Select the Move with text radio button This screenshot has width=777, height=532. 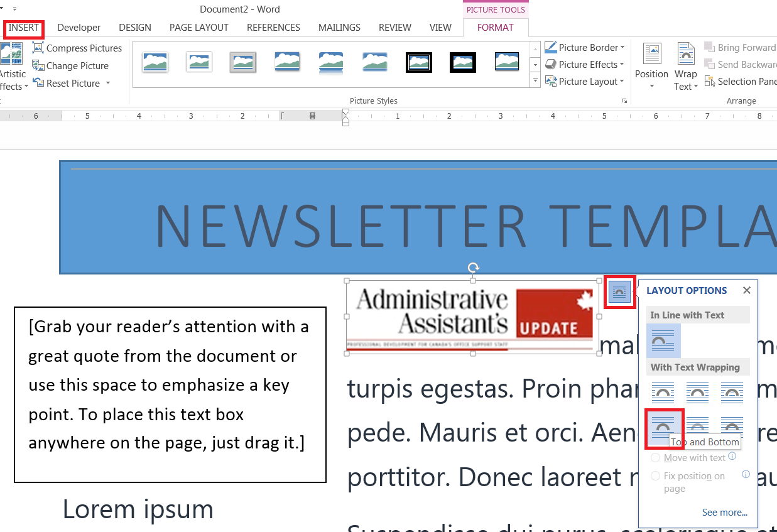click(656, 458)
